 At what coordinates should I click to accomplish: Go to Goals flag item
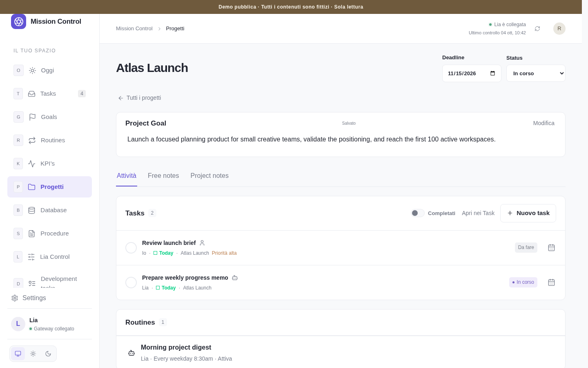click(x=49, y=117)
